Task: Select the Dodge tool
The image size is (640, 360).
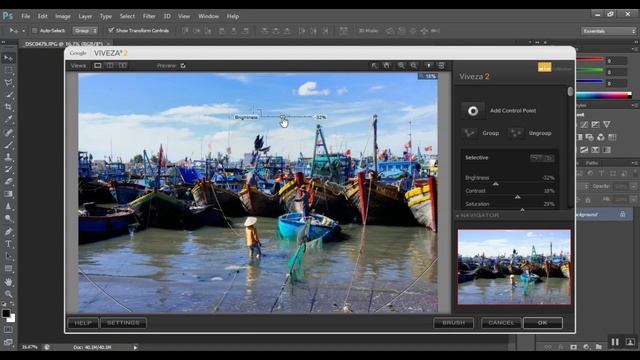Action: click(x=8, y=218)
